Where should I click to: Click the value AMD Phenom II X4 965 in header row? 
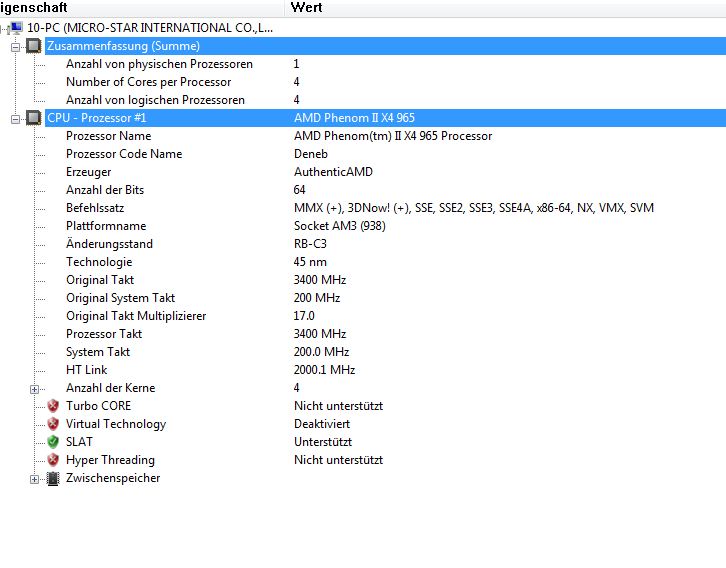tap(354, 118)
